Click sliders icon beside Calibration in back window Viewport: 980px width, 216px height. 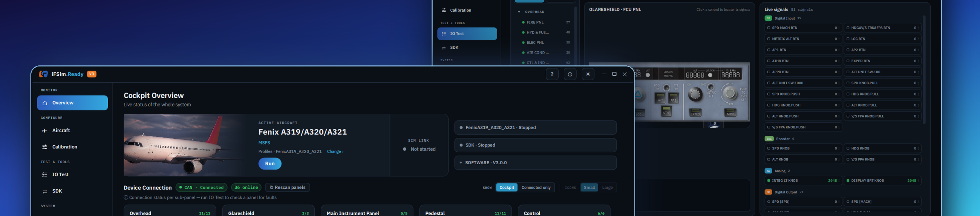point(444,10)
